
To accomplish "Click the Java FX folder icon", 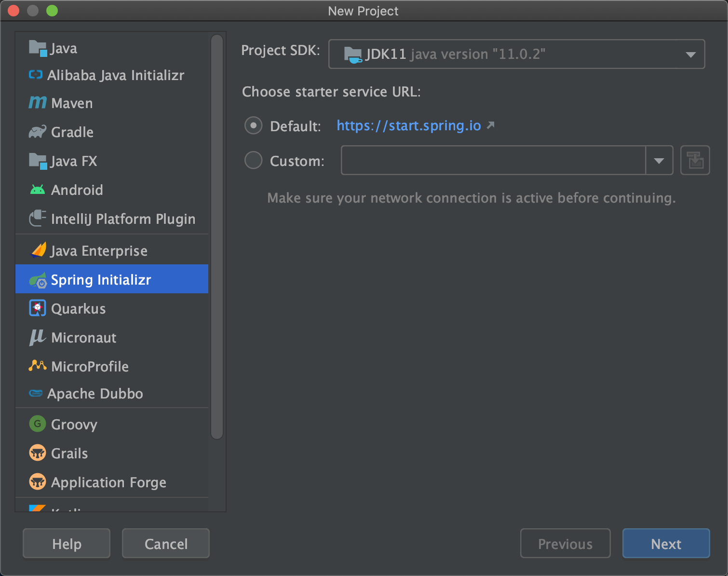I will (x=38, y=161).
